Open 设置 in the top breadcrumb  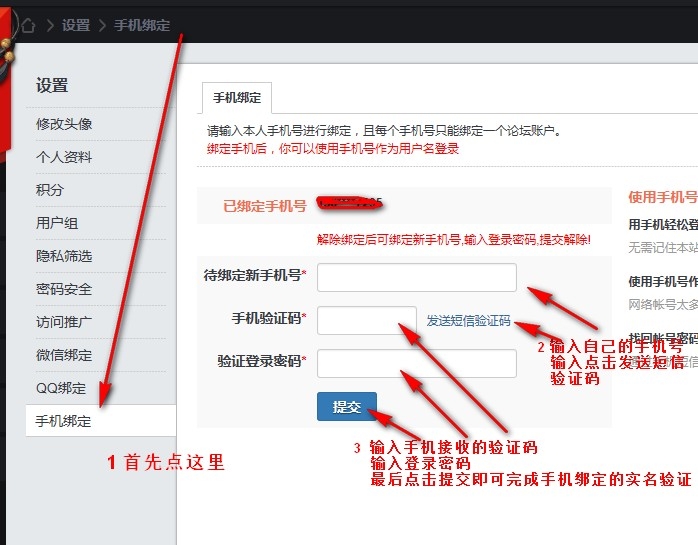point(75,25)
